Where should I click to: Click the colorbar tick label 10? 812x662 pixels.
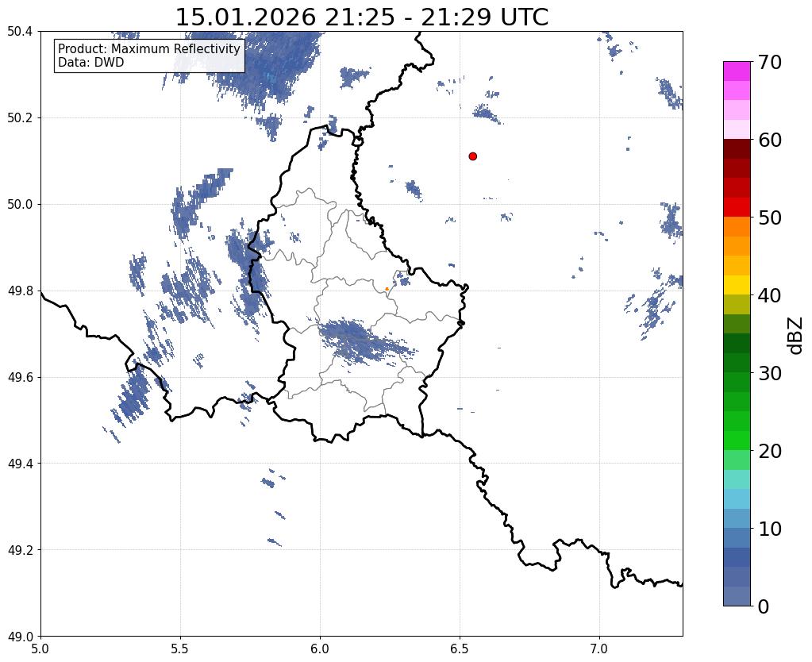coord(770,529)
